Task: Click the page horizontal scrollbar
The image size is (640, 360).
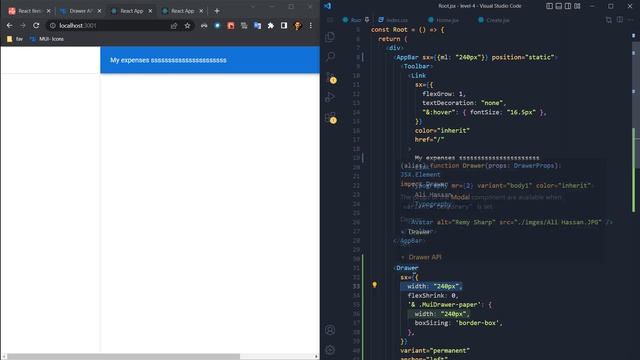Action: [x=124, y=356]
